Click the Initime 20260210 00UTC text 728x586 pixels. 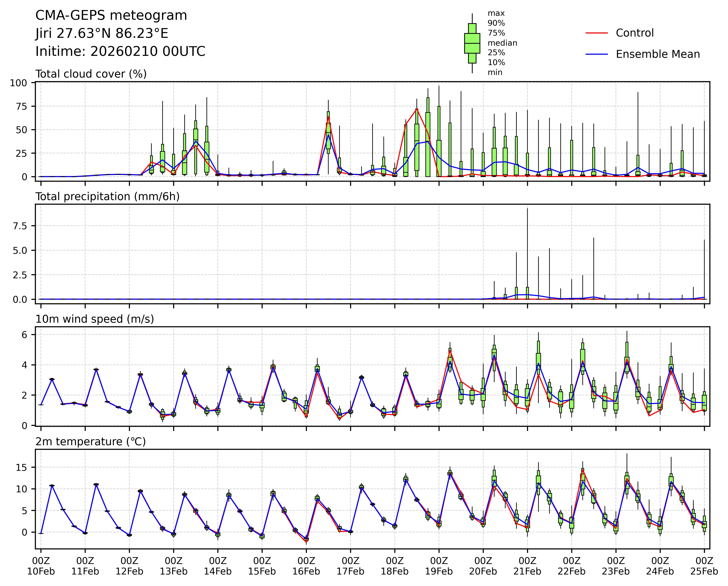pyautogui.click(x=120, y=52)
